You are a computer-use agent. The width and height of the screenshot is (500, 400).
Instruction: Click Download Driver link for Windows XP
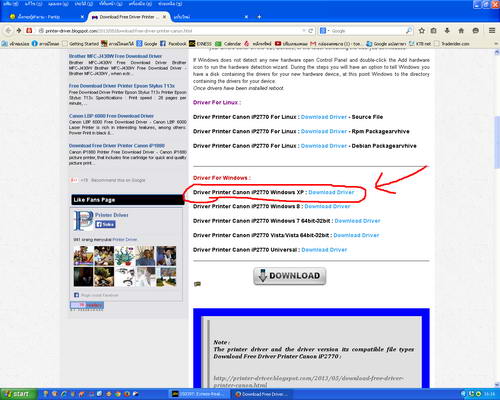[x=331, y=192]
